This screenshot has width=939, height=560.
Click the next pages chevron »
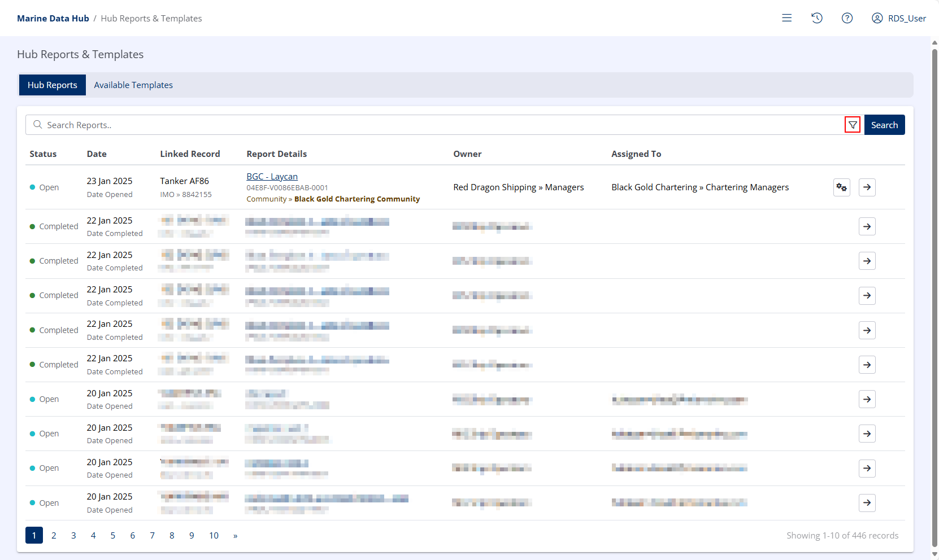pyautogui.click(x=236, y=535)
